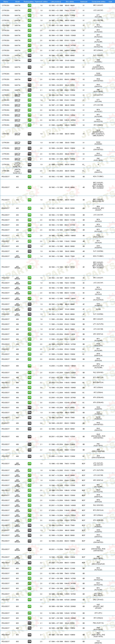115x644 pixels.
Task: Click petrol icon in 605 RGY 104kW row
Action: 30,584
